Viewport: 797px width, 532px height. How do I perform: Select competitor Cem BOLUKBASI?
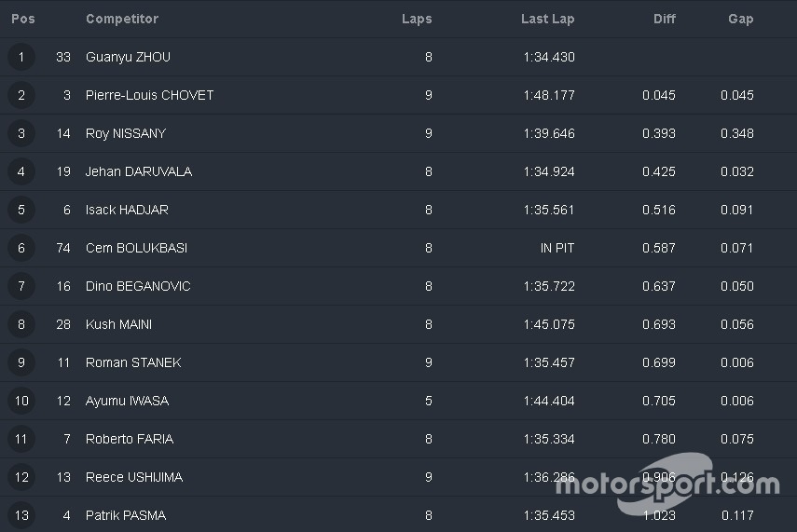[137, 248]
